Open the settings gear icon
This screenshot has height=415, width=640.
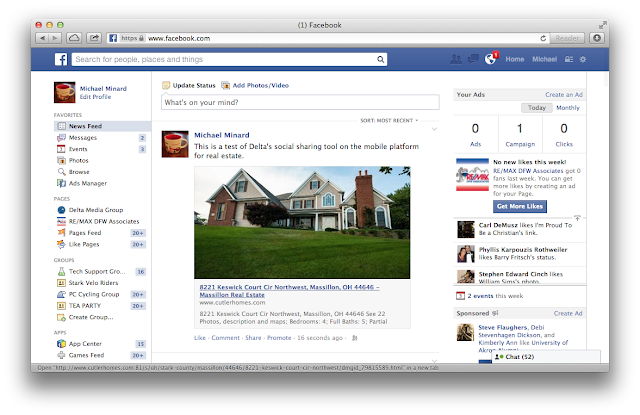[x=583, y=60]
